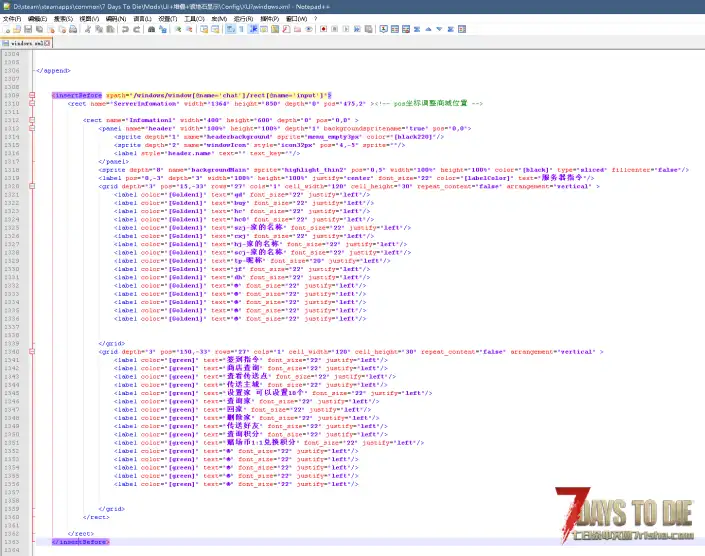The height and width of the screenshot is (556, 705).
Task: Click the Paste toolbar icon
Action: click(x=110, y=29)
